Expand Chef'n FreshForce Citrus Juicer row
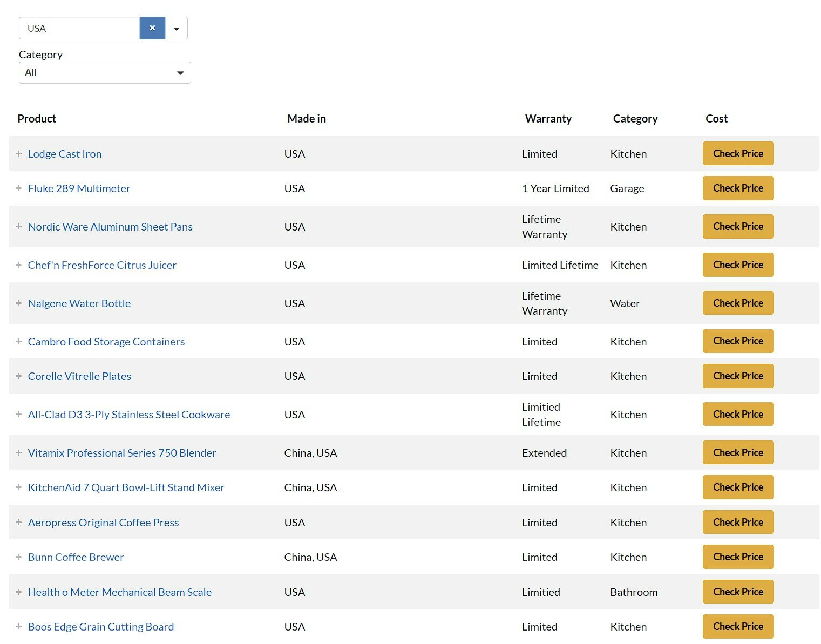 coord(18,265)
